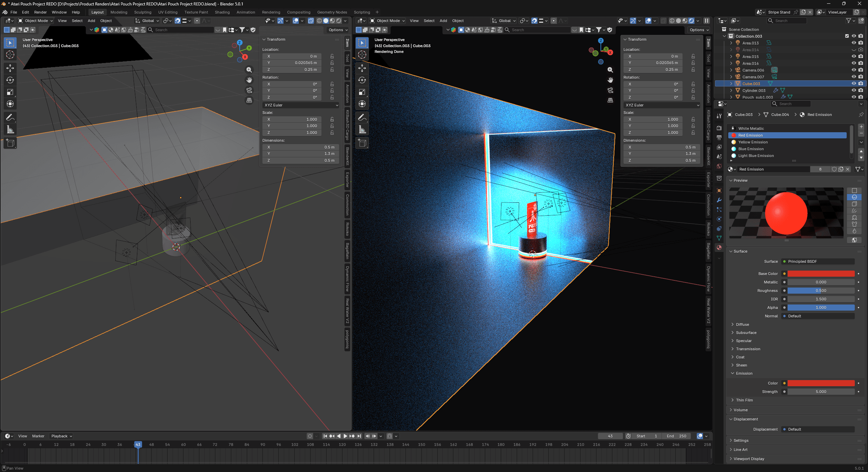This screenshot has height=472, width=868.
Task: Switch perspective/orthographic in right viewport
Action: [610, 100]
